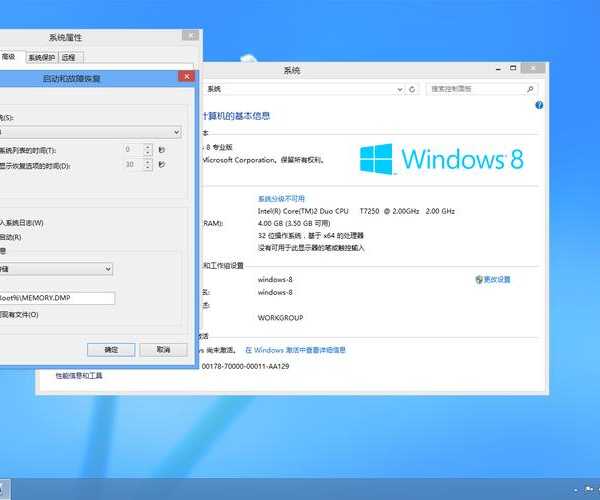This screenshot has height=500, width=600.
Task: Click the shield icon beside 更改设置
Action: [x=479, y=280]
